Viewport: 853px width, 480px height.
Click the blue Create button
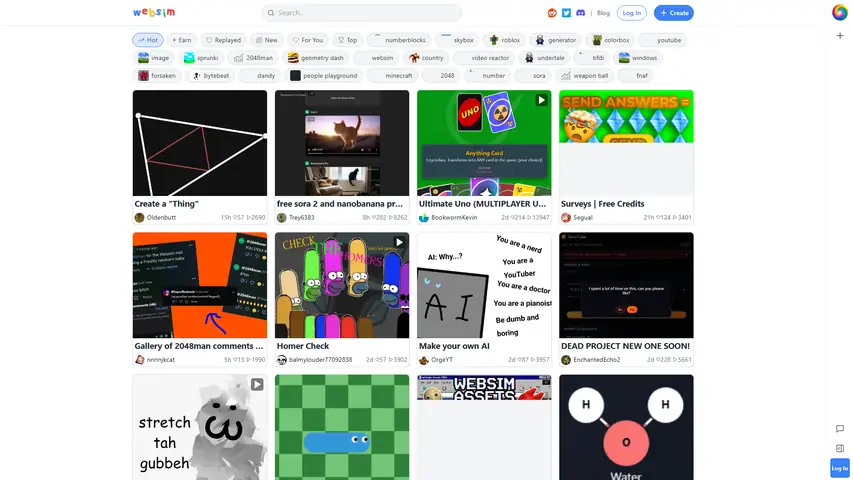coord(673,13)
